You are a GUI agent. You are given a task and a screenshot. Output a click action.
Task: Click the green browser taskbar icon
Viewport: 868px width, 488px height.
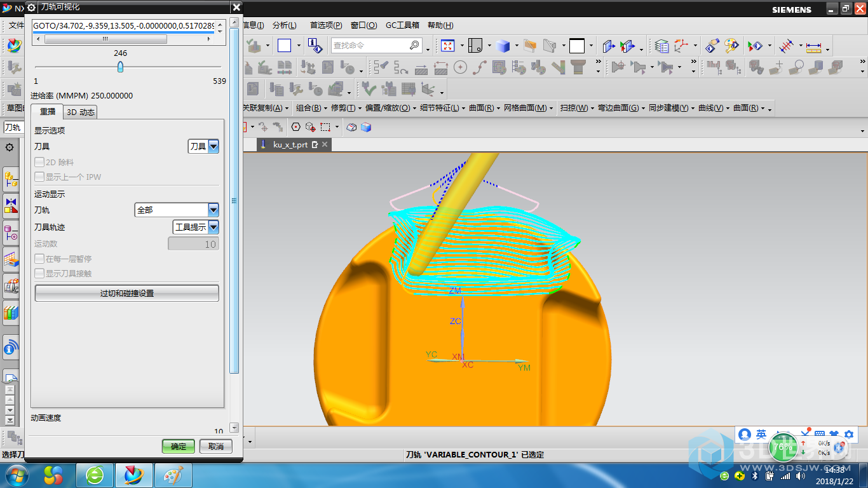[x=95, y=475]
